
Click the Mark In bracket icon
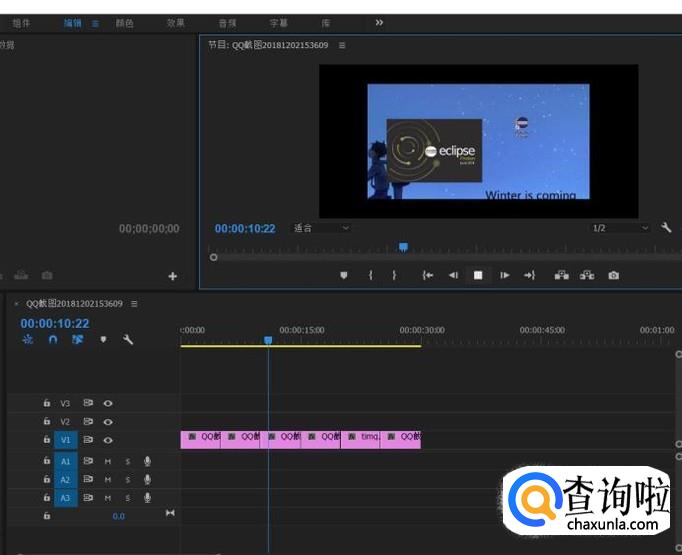pyautogui.click(x=370, y=275)
